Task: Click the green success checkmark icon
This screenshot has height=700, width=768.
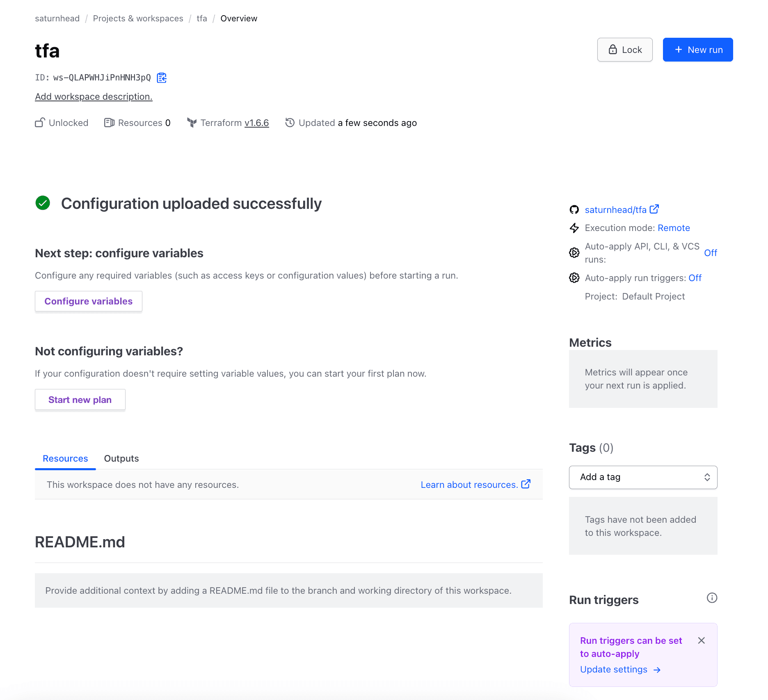Action: [43, 203]
